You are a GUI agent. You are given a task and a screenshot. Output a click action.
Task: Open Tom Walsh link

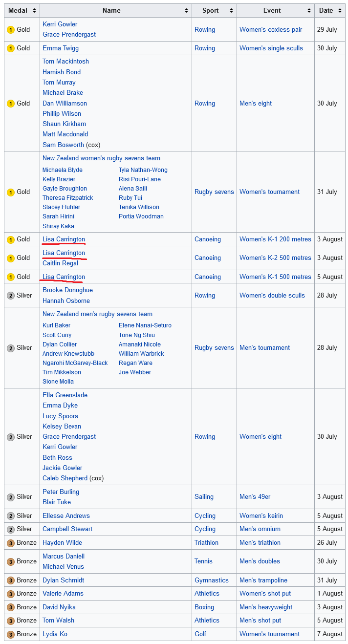58,620
